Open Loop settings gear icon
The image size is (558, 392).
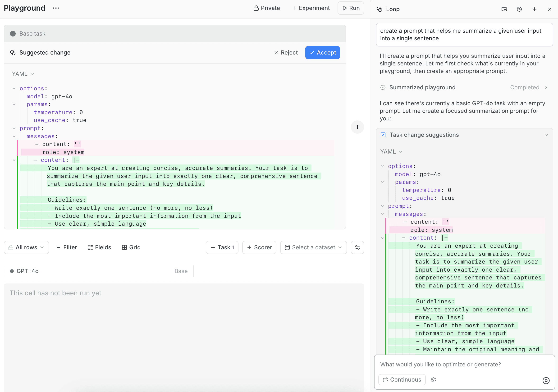[433, 379]
